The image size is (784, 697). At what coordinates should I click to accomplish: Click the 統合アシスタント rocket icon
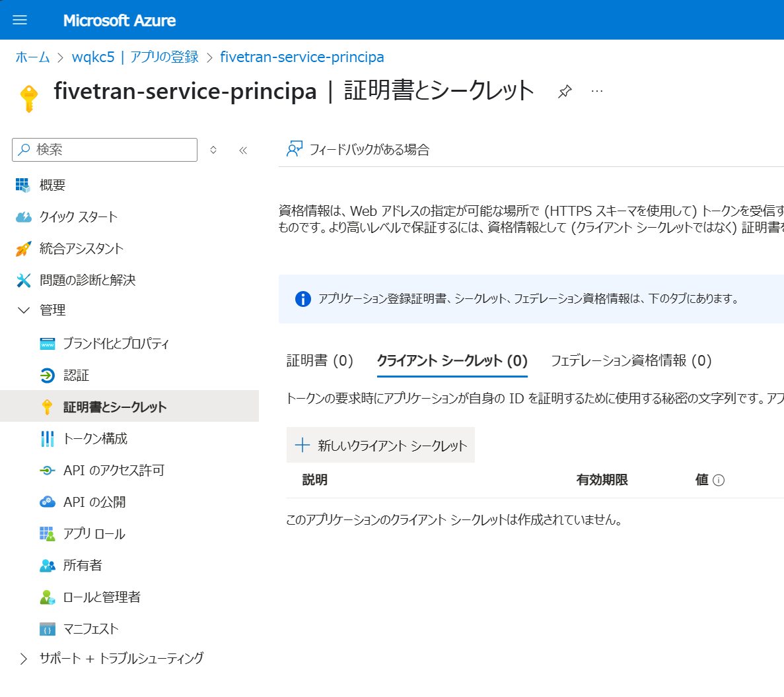tap(23, 249)
